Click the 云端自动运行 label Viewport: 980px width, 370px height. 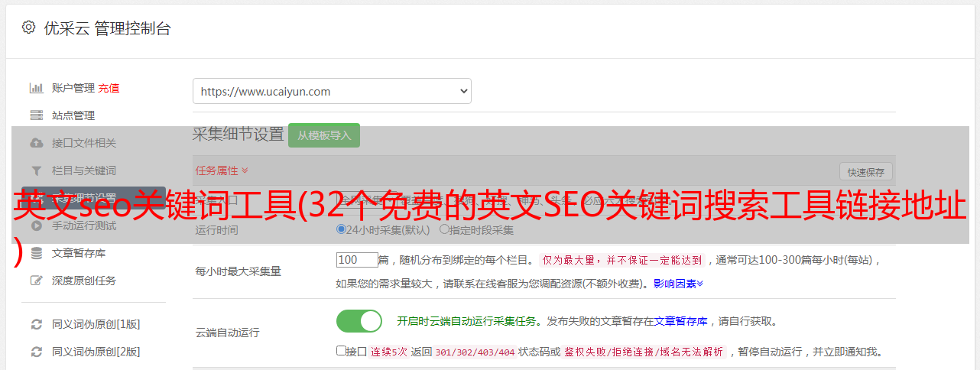coord(227,333)
